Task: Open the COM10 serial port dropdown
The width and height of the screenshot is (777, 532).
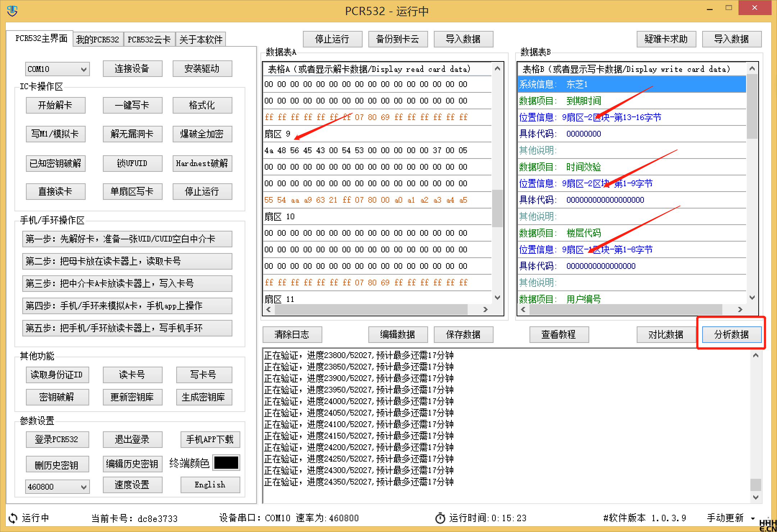Action: pyautogui.click(x=84, y=69)
